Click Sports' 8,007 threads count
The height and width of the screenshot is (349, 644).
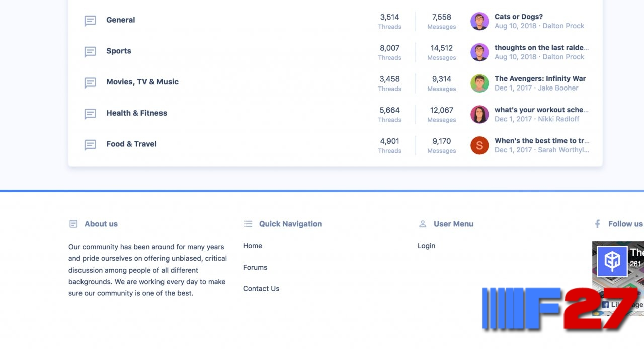pyautogui.click(x=389, y=48)
